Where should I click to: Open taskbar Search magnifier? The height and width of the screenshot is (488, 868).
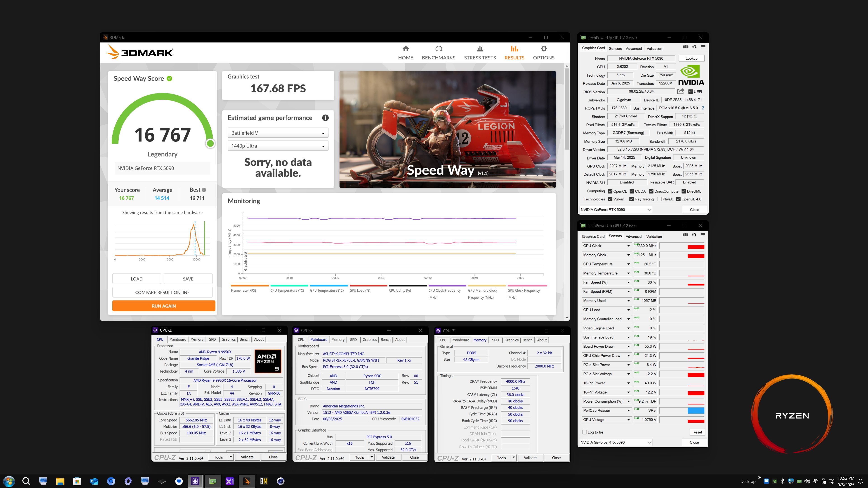tap(26, 481)
